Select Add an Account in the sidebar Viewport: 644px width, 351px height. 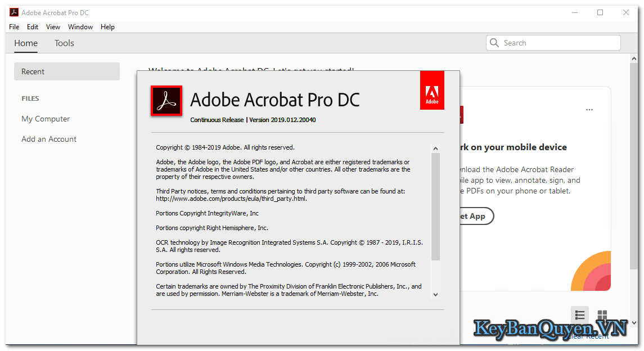(48, 139)
